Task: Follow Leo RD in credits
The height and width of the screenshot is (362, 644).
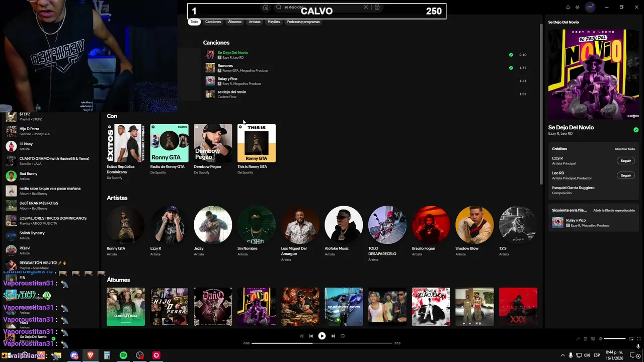Action: tap(625, 175)
